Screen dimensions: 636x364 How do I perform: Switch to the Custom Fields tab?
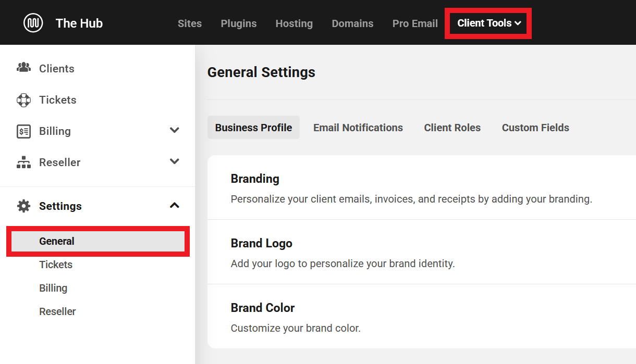point(535,128)
